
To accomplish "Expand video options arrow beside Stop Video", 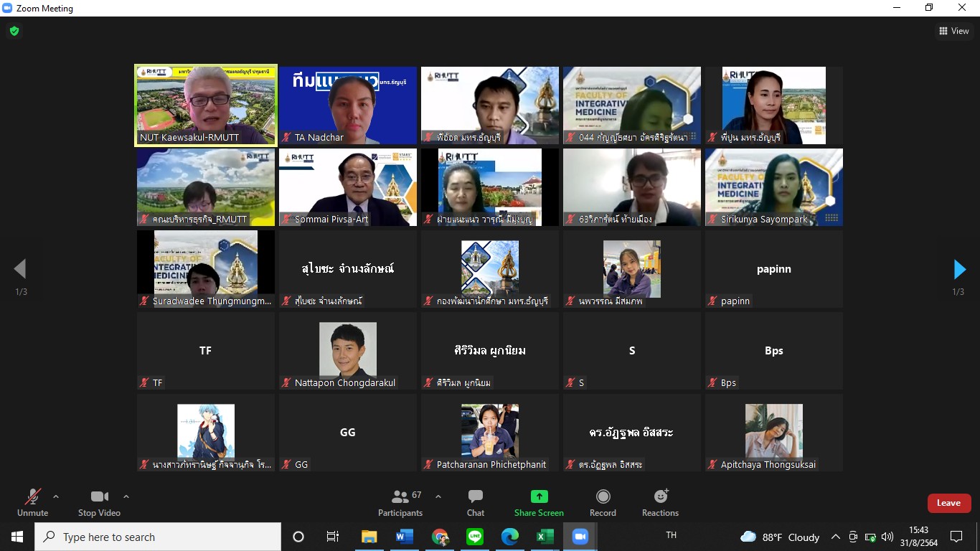I will click(126, 496).
